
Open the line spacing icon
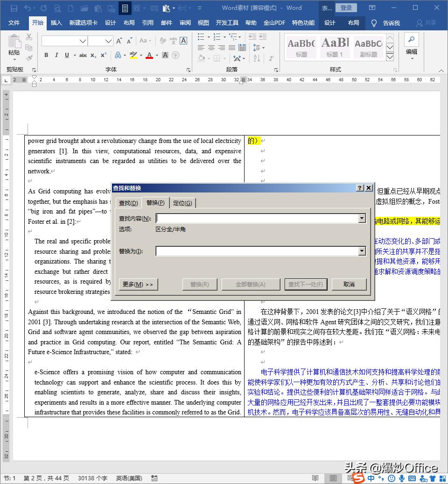tap(257, 48)
